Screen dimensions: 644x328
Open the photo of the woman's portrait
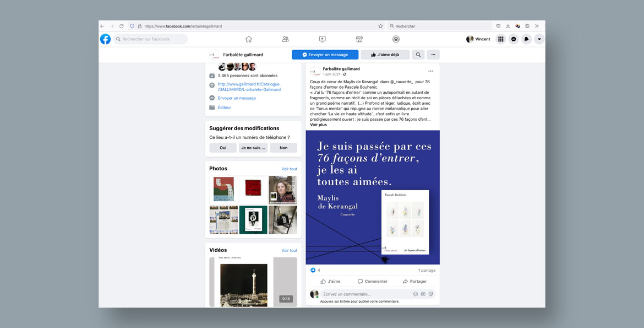(283, 190)
